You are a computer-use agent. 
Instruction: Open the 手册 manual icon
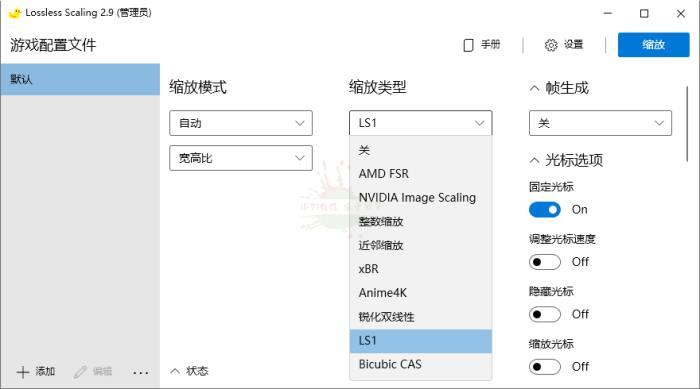tap(468, 45)
